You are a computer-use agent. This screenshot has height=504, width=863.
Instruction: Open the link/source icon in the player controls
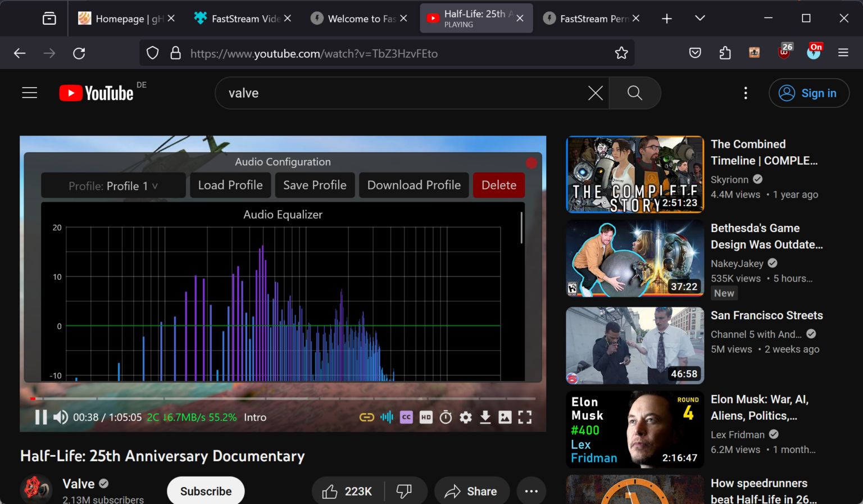point(367,417)
